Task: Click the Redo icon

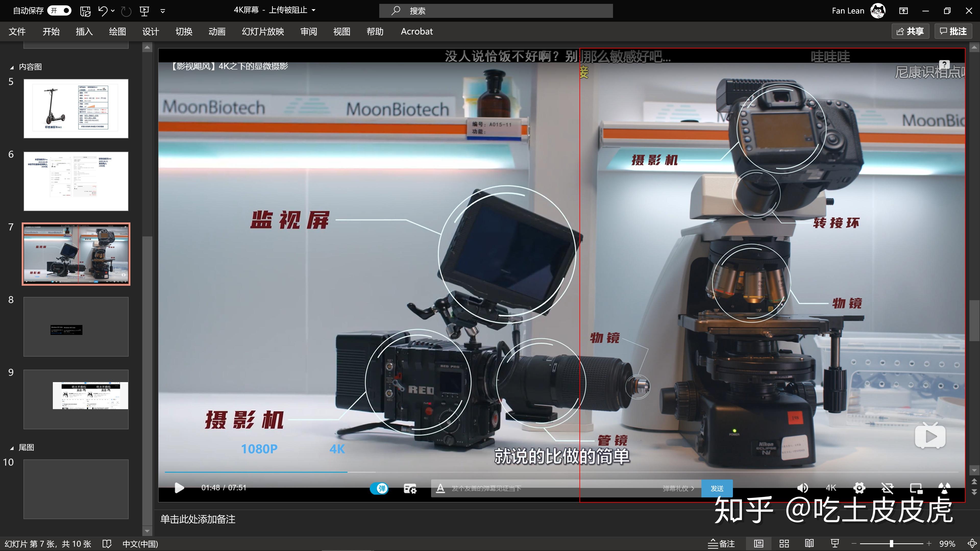Action: click(x=126, y=11)
